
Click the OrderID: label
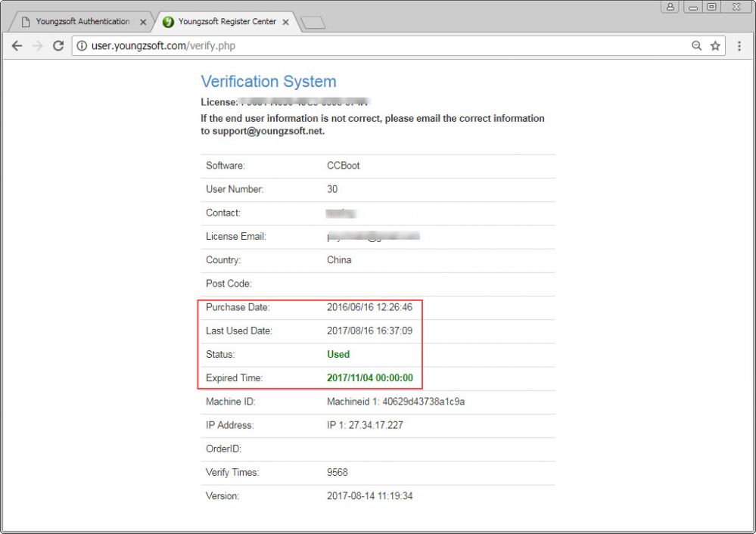(x=224, y=449)
